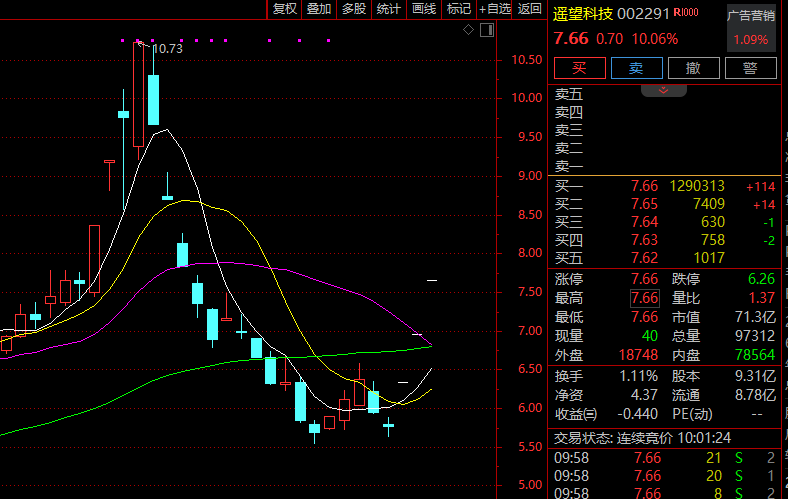Screen dimensions: 788x499
Task: Click the boxed 最高 price 7.66
Action: [x=645, y=298]
